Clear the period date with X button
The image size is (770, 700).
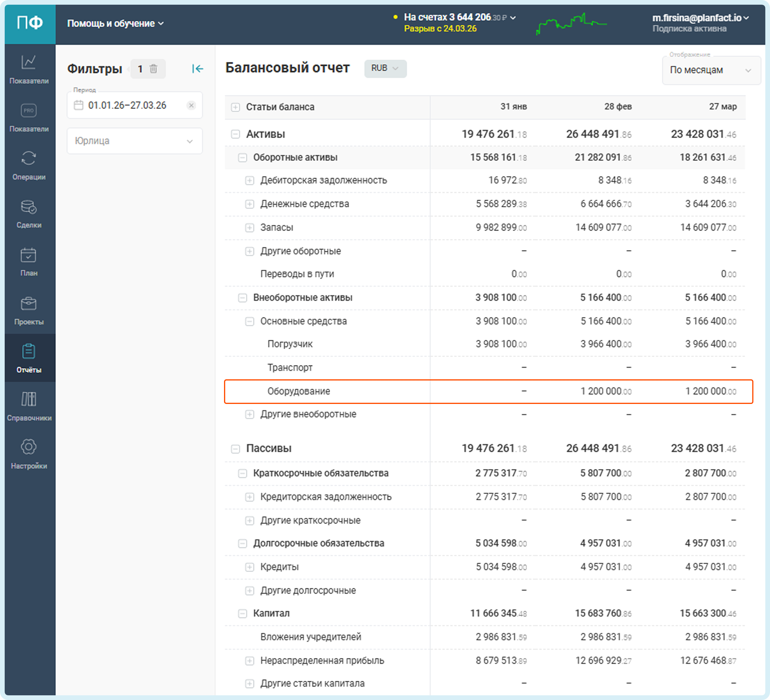point(191,106)
